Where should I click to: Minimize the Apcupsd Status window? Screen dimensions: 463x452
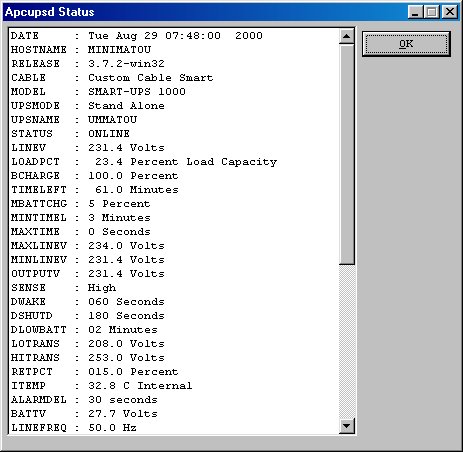click(415, 12)
